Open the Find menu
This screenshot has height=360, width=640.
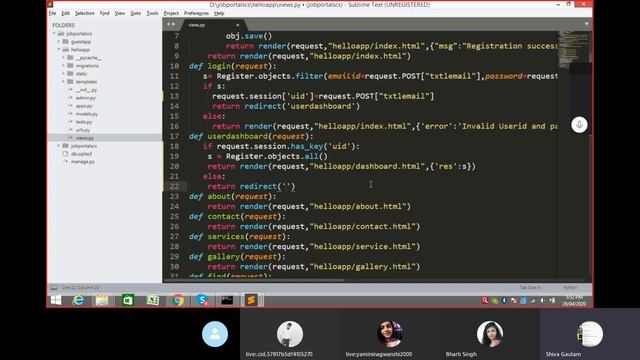[104, 13]
